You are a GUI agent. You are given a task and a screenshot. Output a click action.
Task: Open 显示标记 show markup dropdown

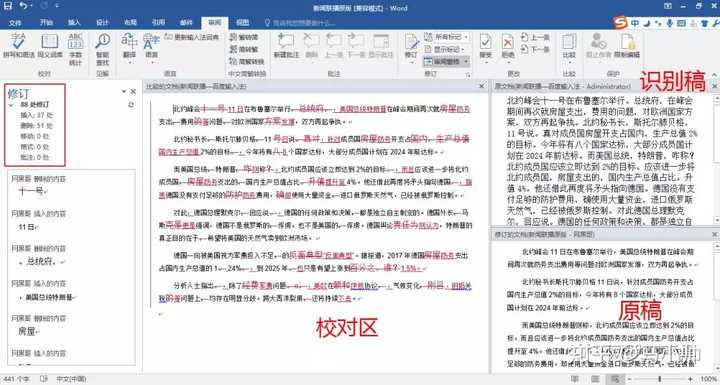445,49
